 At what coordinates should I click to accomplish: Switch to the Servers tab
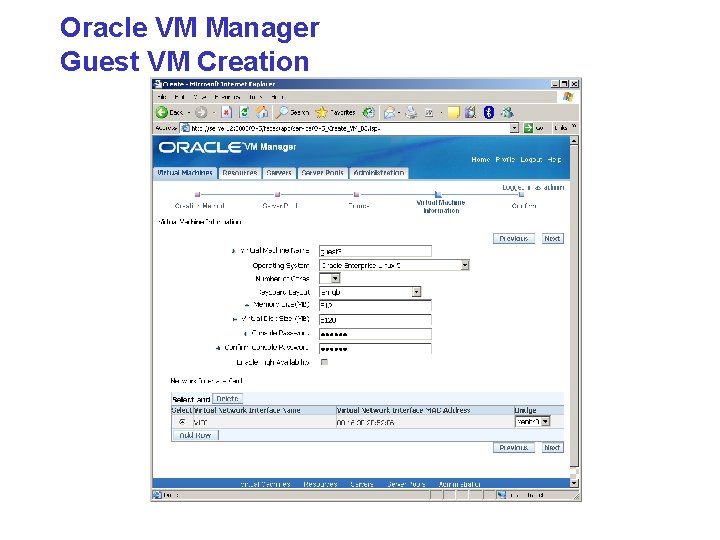coord(279,173)
